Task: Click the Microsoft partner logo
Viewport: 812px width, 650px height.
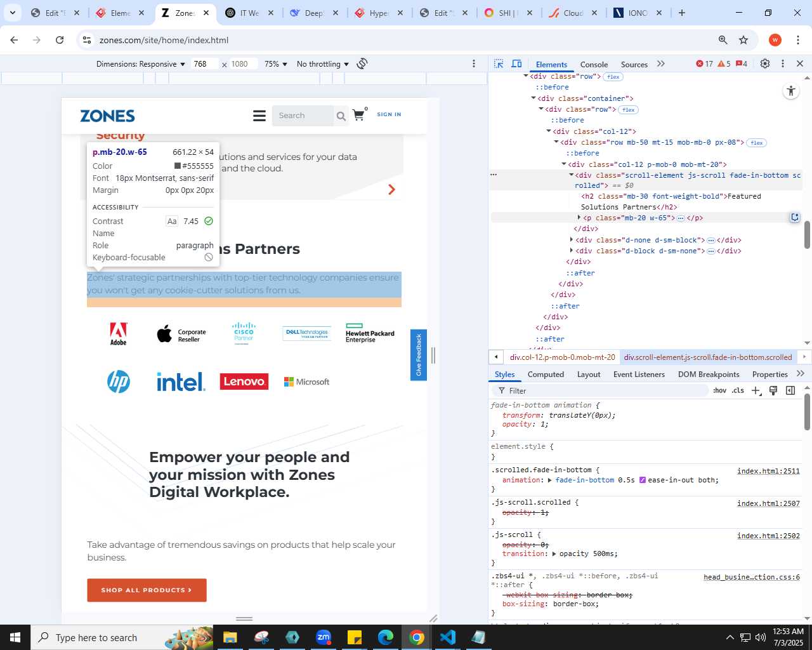Action: click(x=307, y=381)
